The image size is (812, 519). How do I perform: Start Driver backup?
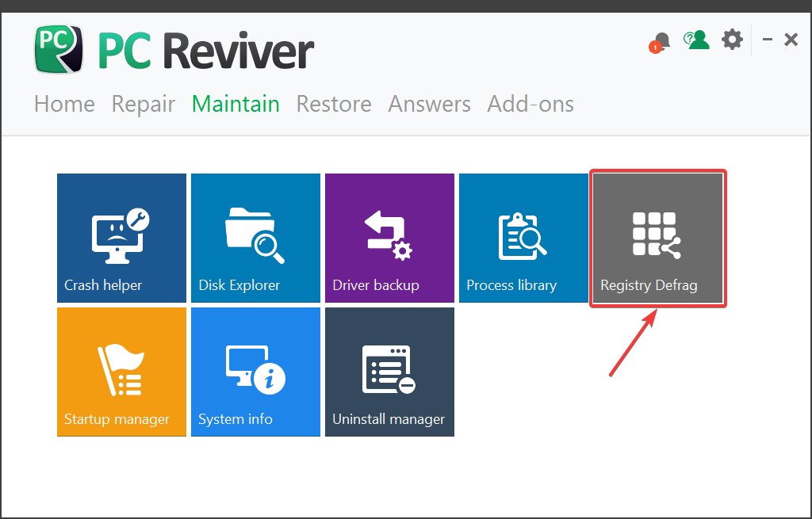389,238
